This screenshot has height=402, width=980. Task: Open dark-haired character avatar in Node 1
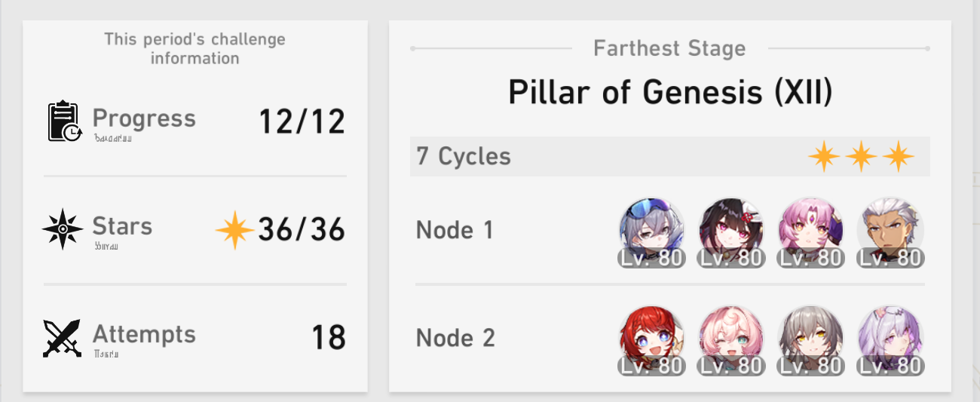coord(731,232)
